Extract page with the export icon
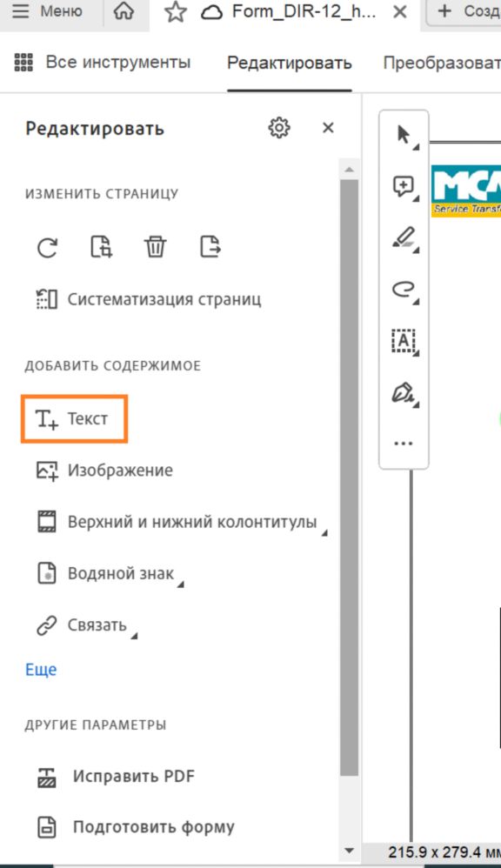Viewport: 501px width, 868px height. [x=210, y=247]
